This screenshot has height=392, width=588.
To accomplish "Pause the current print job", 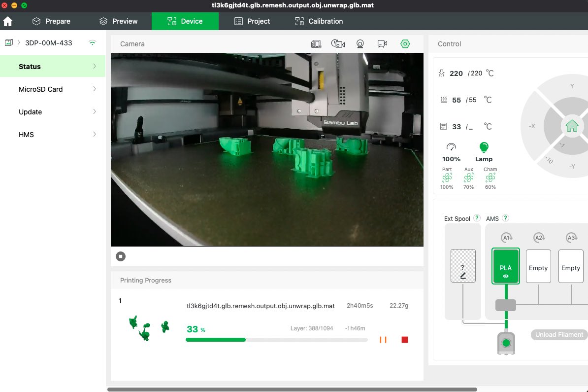I will 383,339.
